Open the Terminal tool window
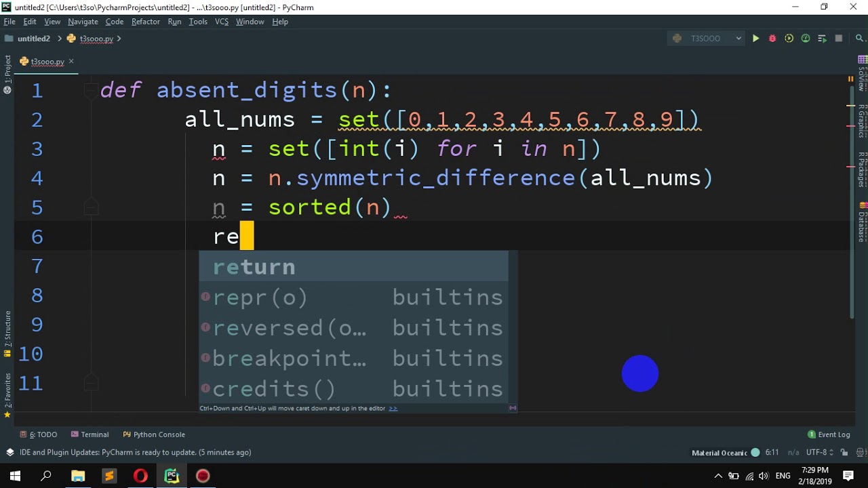 90,434
